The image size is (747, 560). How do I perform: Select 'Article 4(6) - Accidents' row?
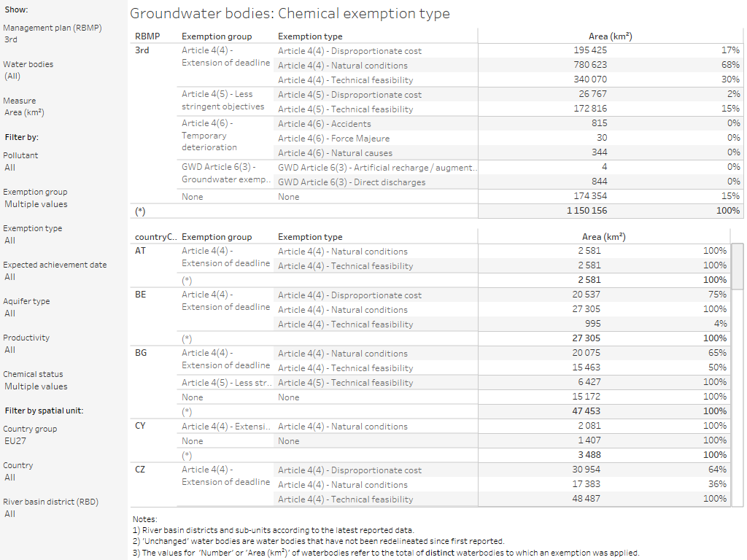[325, 124]
